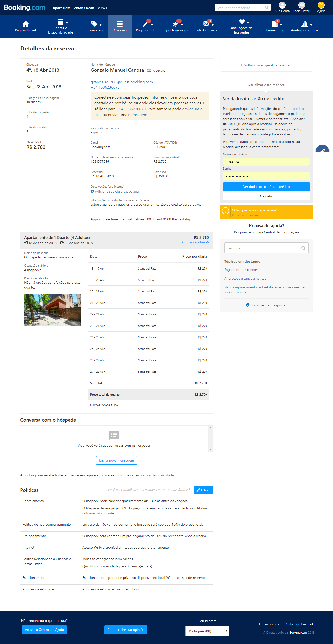The height and width of the screenshot is (644, 333).
Task: Click Enviar nova mensagem button
Action: [117, 460]
